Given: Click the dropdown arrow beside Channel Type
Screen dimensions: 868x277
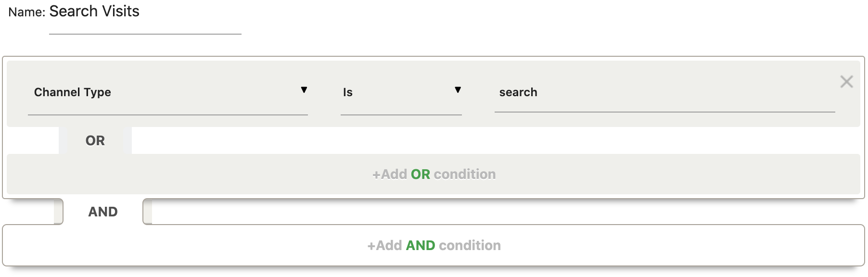Looking at the screenshot, I should point(304,89).
